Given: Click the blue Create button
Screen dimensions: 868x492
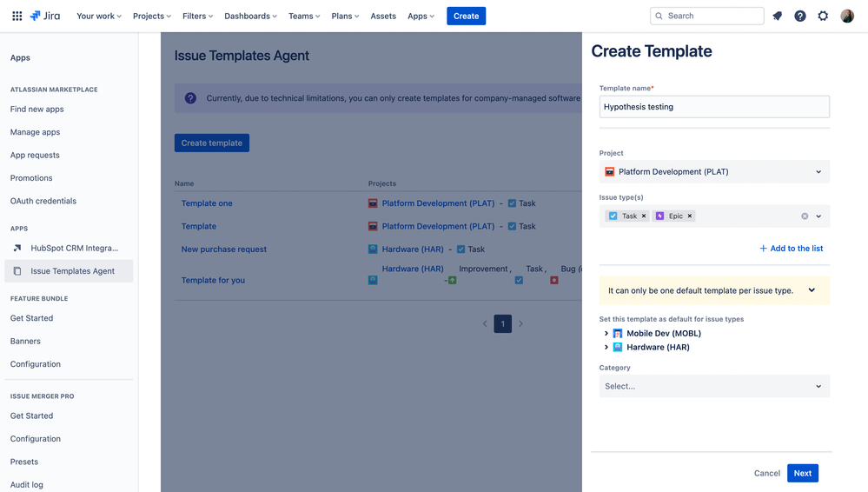Looking at the screenshot, I should [x=466, y=16].
